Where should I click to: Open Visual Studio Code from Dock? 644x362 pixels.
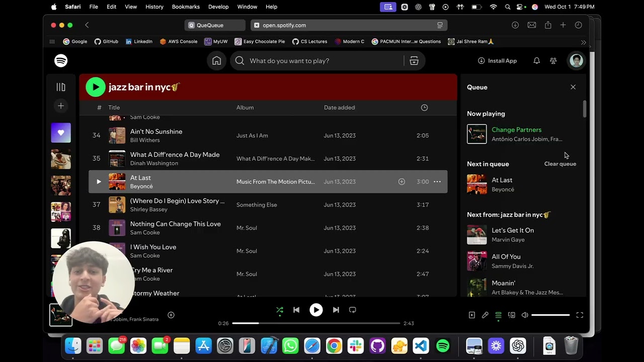(x=421, y=346)
